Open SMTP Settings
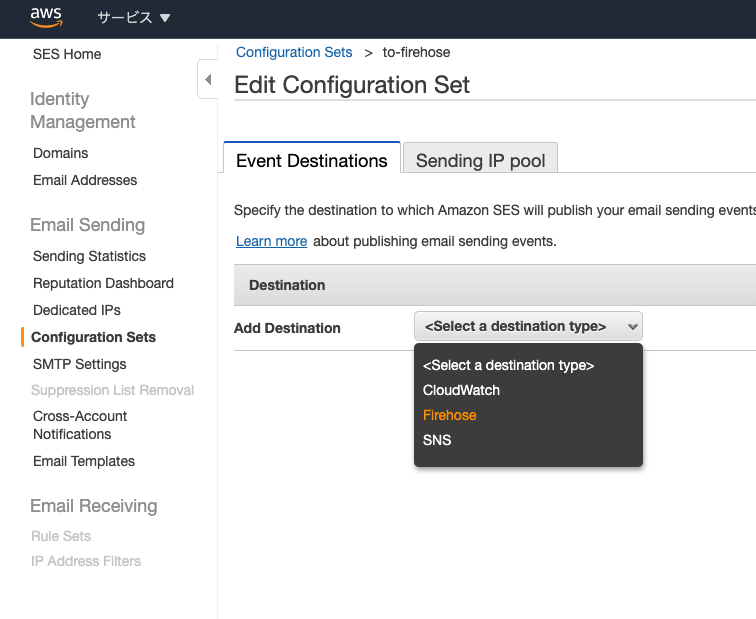Viewport: 756px width, 619px height. tap(80, 364)
